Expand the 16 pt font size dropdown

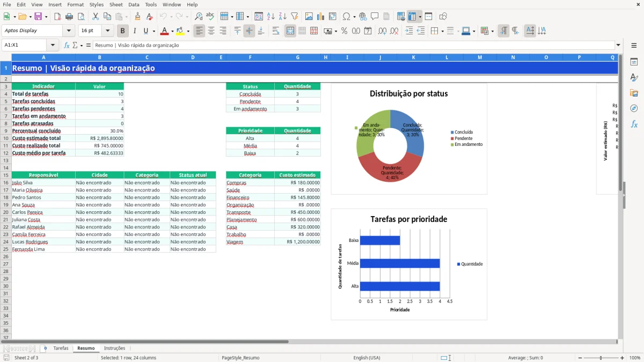[x=108, y=31]
